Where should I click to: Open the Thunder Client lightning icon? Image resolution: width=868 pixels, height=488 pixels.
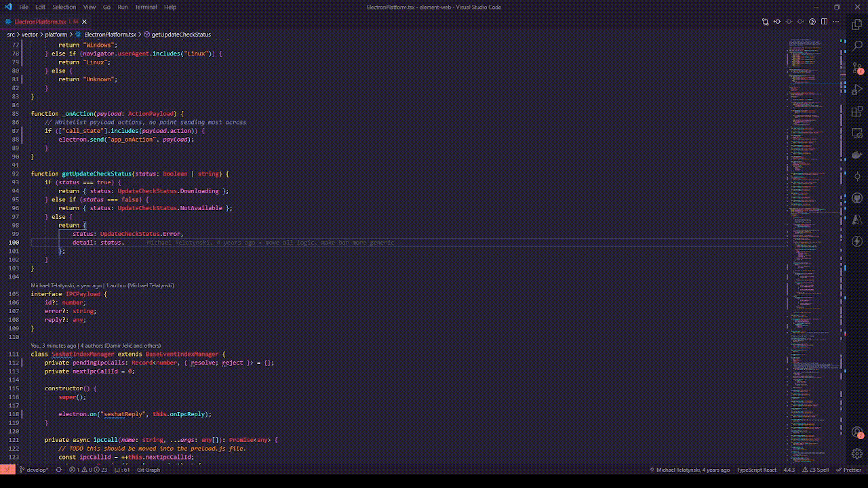point(857,241)
